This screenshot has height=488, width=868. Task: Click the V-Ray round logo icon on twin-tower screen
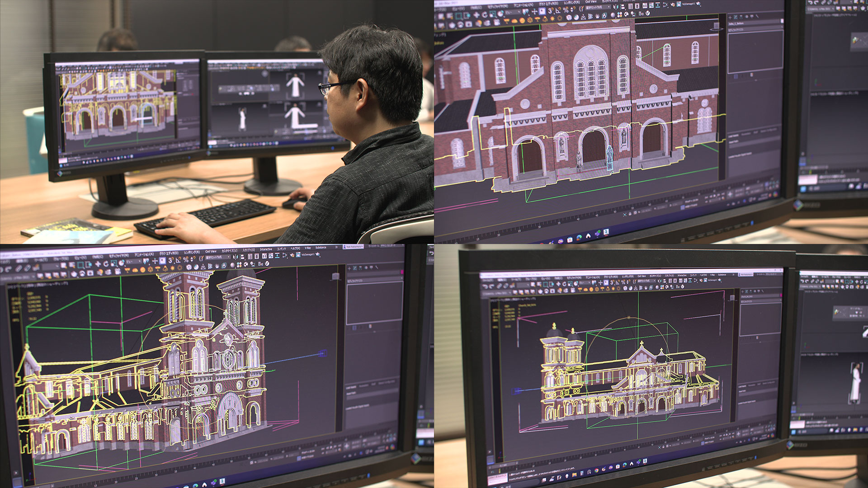pos(267,264)
